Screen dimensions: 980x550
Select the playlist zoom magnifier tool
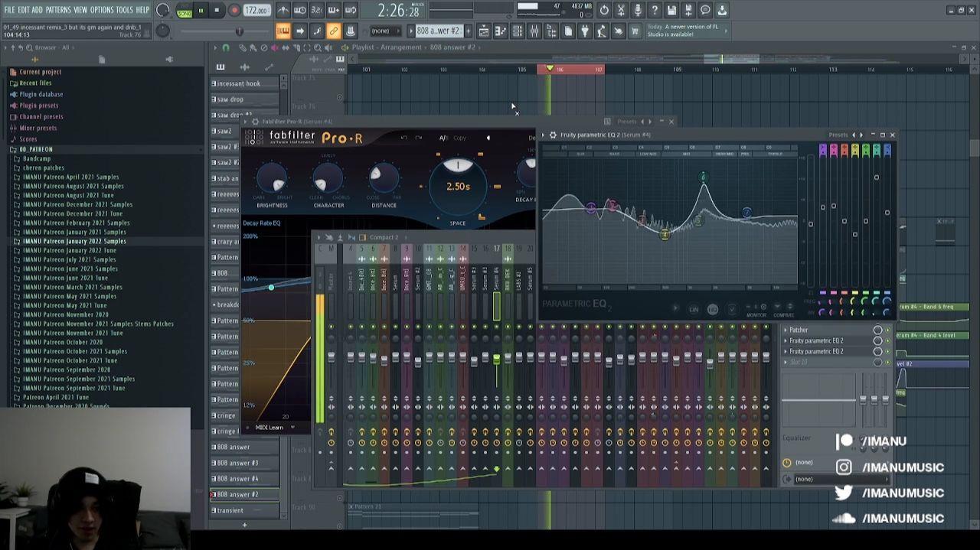(317, 47)
